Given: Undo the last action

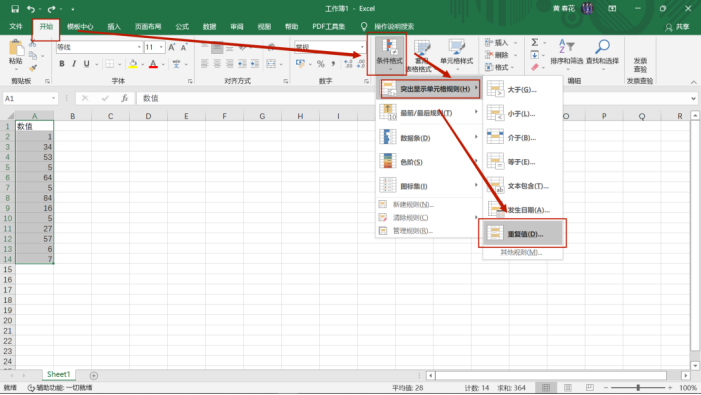Looking at the screenshot, I should (30, 8).
